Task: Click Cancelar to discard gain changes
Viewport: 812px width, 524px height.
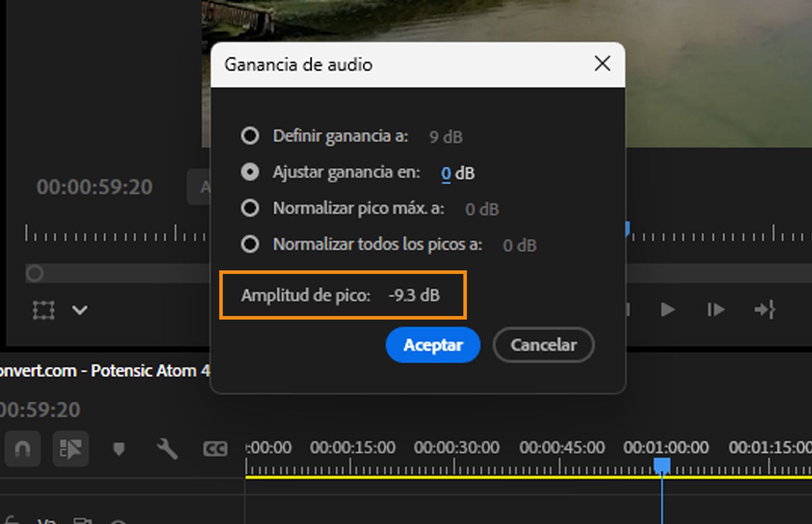Action: point(543,345)
